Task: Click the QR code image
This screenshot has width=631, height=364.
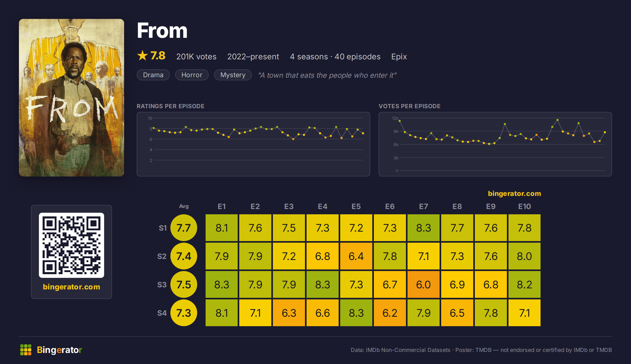Action: (x=72, y=245)
